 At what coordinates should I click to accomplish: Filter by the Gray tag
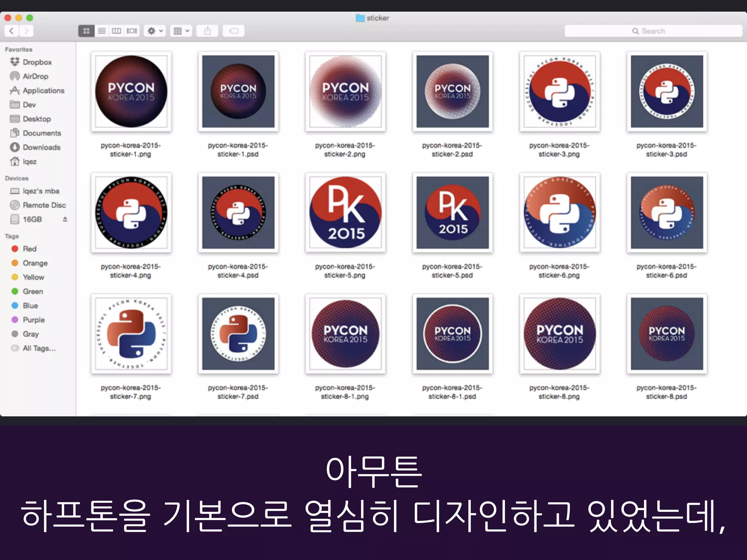click(26, 334)
